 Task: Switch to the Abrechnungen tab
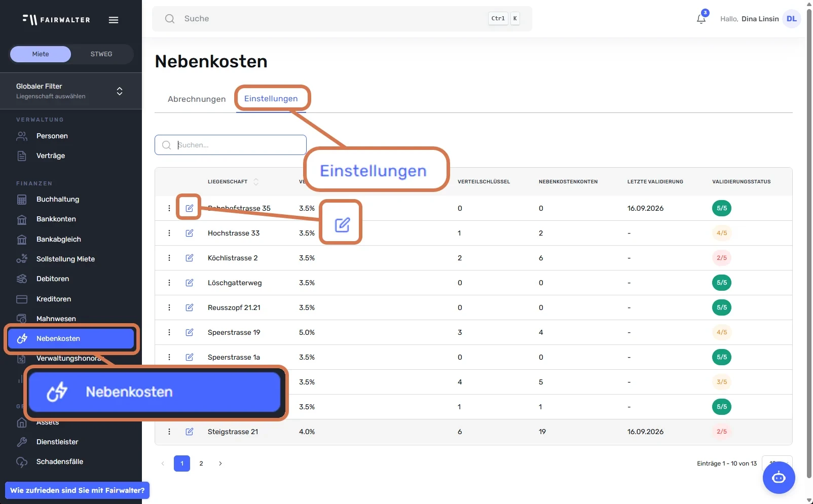click(197, 99)
